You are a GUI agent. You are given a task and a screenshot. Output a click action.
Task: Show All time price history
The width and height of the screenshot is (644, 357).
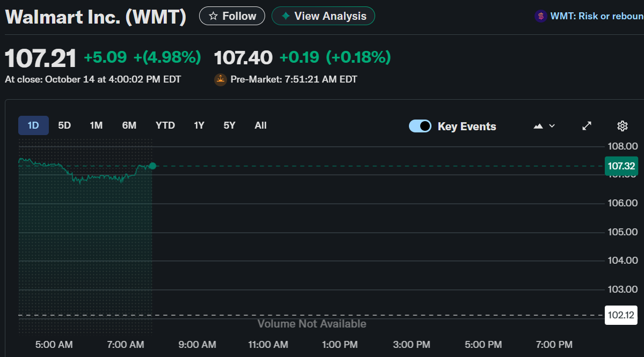pyautogui.click(x=260, y=125)
